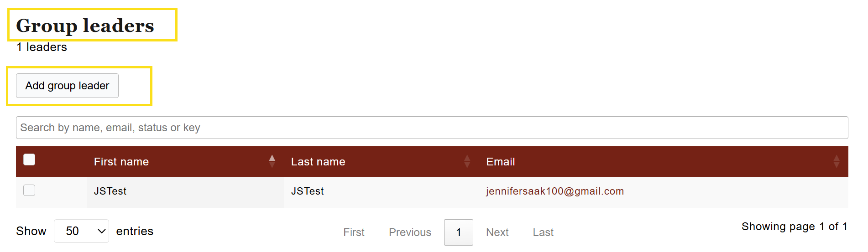This screenshot has height=252, width=868.
Task: Click the Previous pagination button
Action: coord(410,232)
